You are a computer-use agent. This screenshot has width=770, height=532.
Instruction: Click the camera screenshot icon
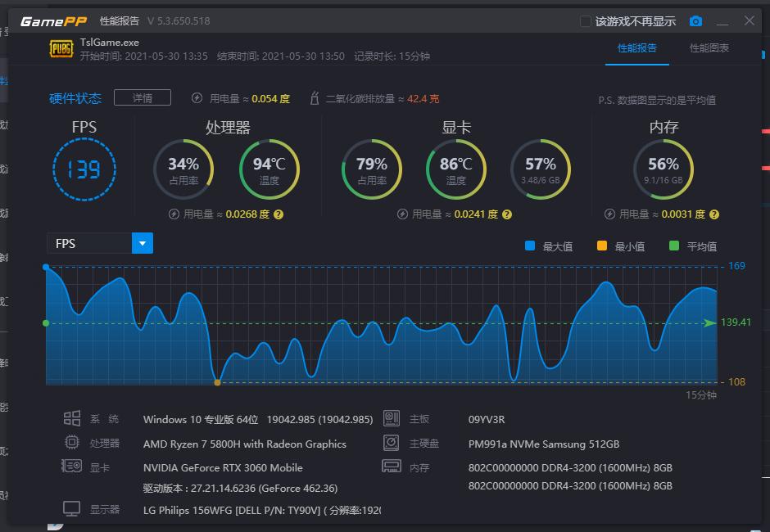pos(695,21)
